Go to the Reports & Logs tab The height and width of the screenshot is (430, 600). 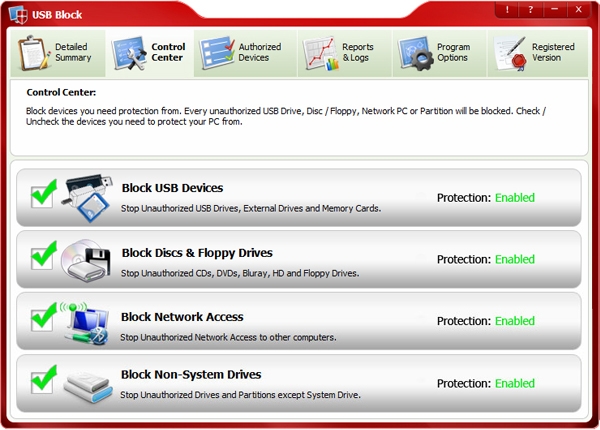click(x=345, y=53)
